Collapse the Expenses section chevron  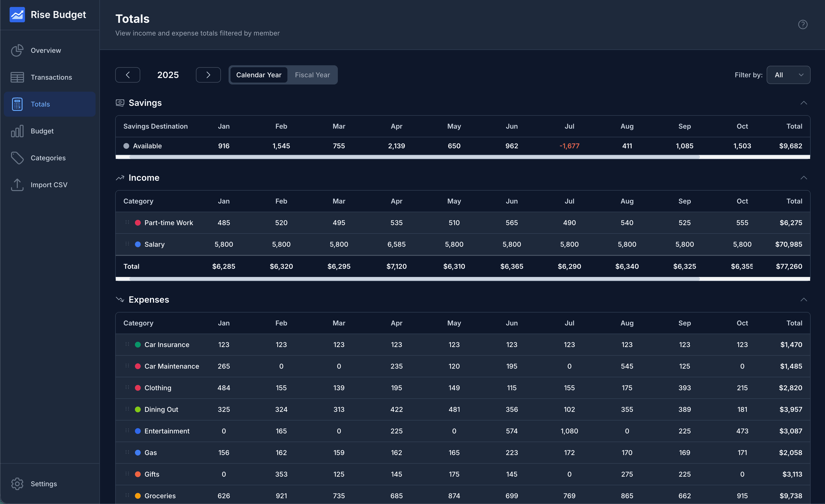804,300
